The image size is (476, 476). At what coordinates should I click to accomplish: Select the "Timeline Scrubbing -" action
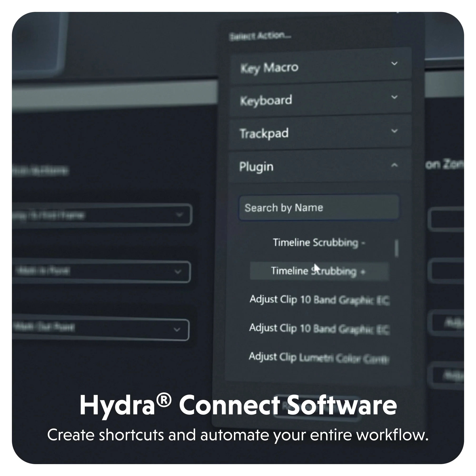click(x=319, y=243)
